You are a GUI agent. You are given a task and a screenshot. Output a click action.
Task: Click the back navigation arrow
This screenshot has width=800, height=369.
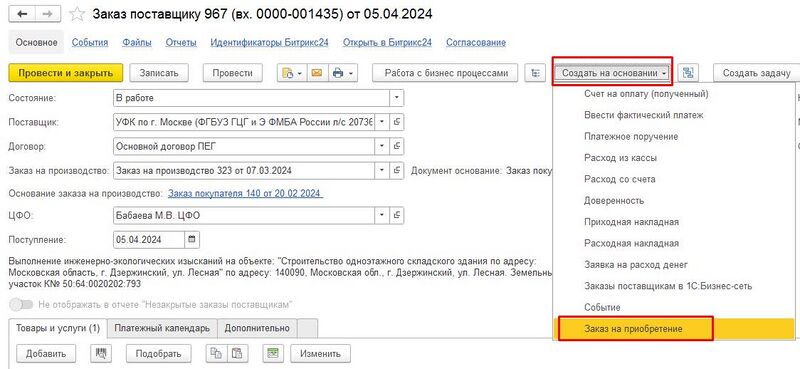click(22, 14)
